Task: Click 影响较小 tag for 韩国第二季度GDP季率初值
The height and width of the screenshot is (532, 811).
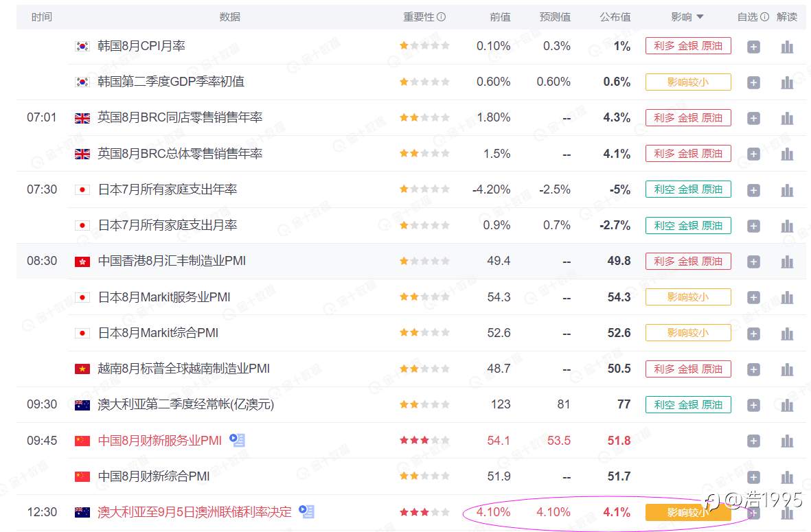Action: 688,82
